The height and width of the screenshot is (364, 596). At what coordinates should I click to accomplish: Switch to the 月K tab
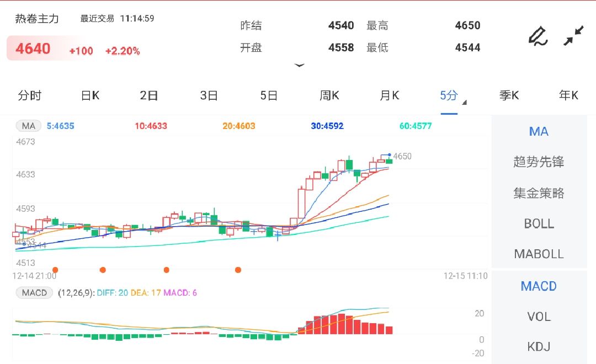coord(389,95)
